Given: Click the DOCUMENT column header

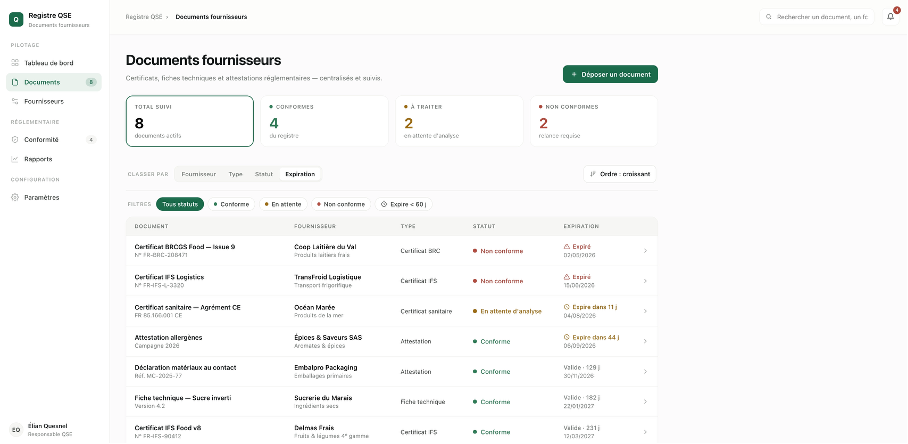Looking at the screenshot, I should click(151, 226).
